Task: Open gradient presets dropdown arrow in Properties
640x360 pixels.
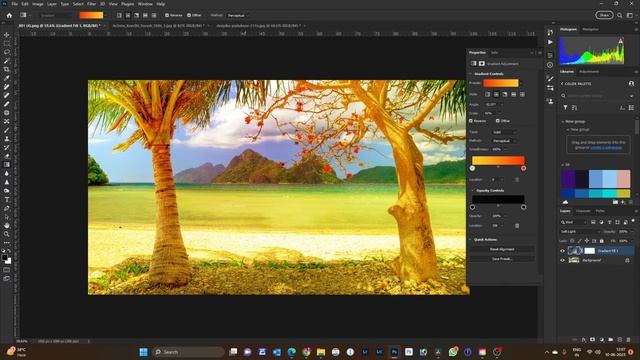Action: [521, 83]
